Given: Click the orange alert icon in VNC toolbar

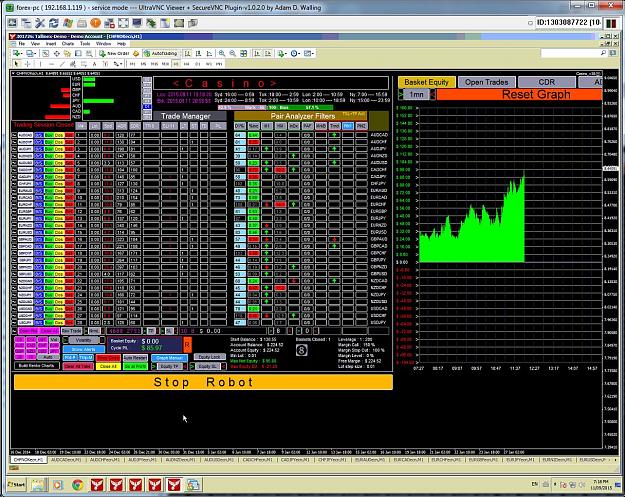Looking at the screenshot, I should [x=95, y=23].
